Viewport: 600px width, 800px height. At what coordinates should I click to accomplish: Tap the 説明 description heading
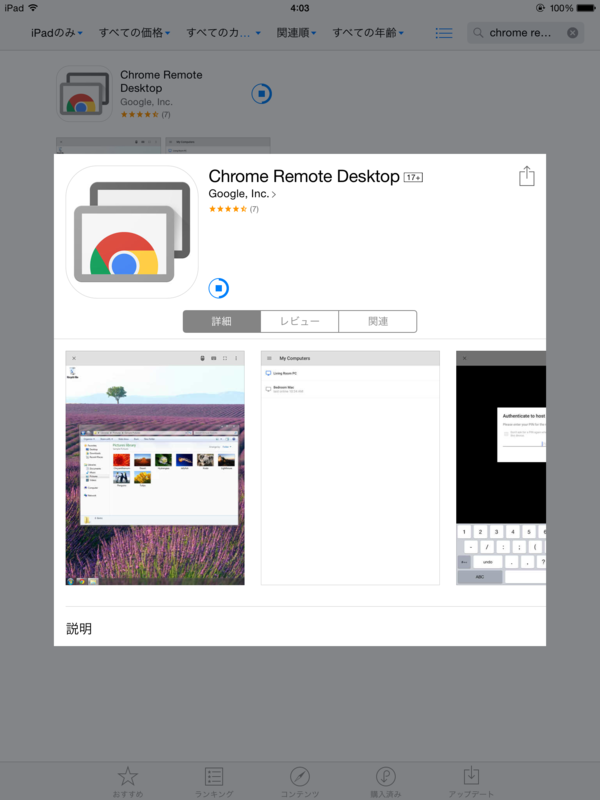coord(79,629)
